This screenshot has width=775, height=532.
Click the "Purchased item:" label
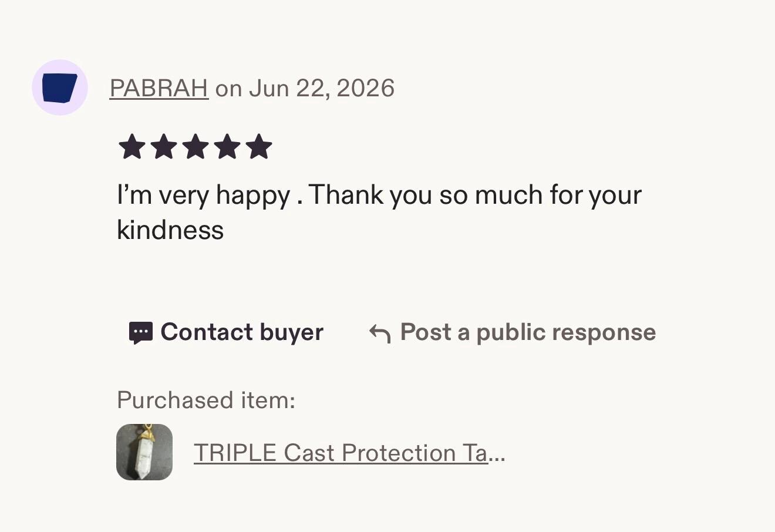[206, 400]
